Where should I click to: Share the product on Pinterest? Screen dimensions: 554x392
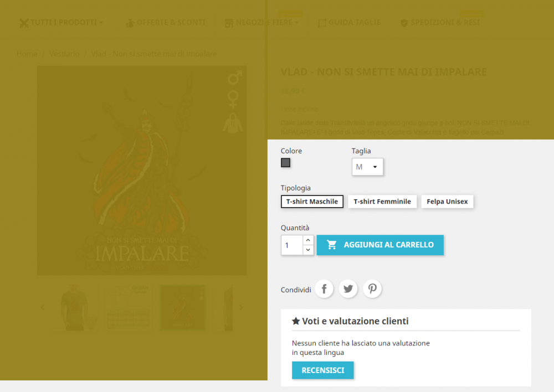pos(372,288)
